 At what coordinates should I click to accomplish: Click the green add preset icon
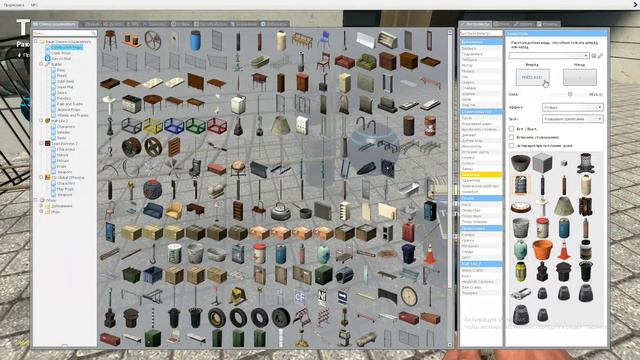[x=594, y=56]
